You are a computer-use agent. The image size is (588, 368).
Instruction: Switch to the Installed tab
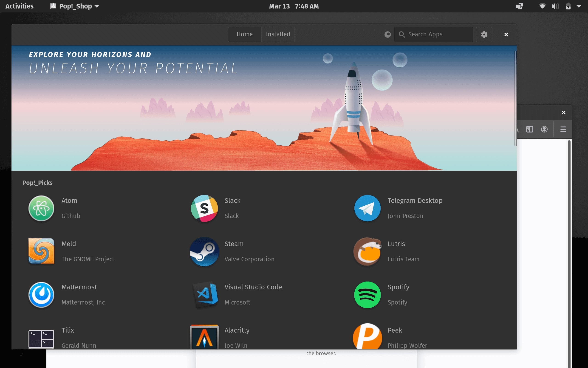(278, 34)
